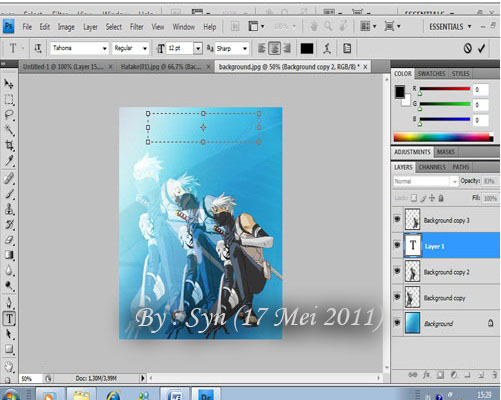Open the Arrange Documents dropdown
501x400 pixels.
(x=368, y=26)
